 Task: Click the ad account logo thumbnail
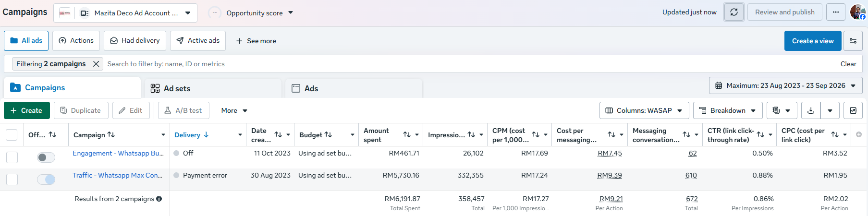click(x=65, y=13)
